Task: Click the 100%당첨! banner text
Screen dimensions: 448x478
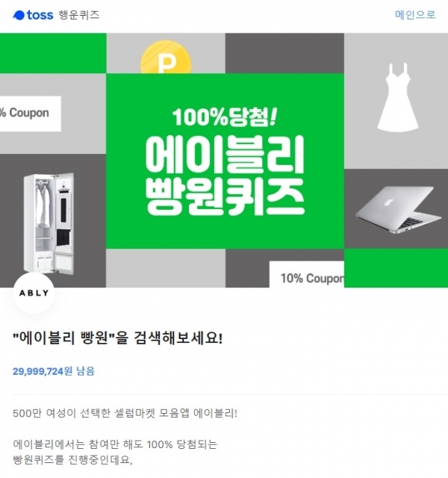Action: (x=225, y=117)
